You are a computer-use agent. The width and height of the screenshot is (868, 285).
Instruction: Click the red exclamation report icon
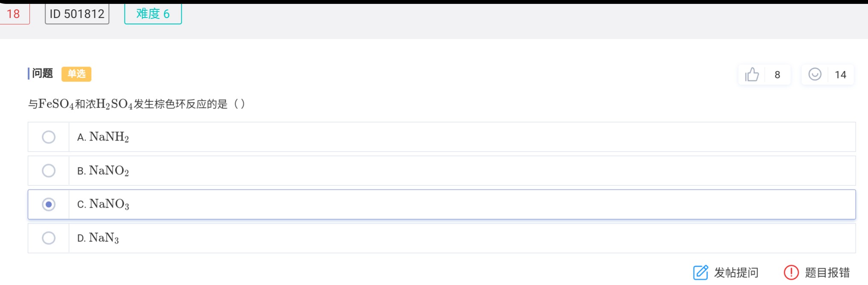click(791, 272)
